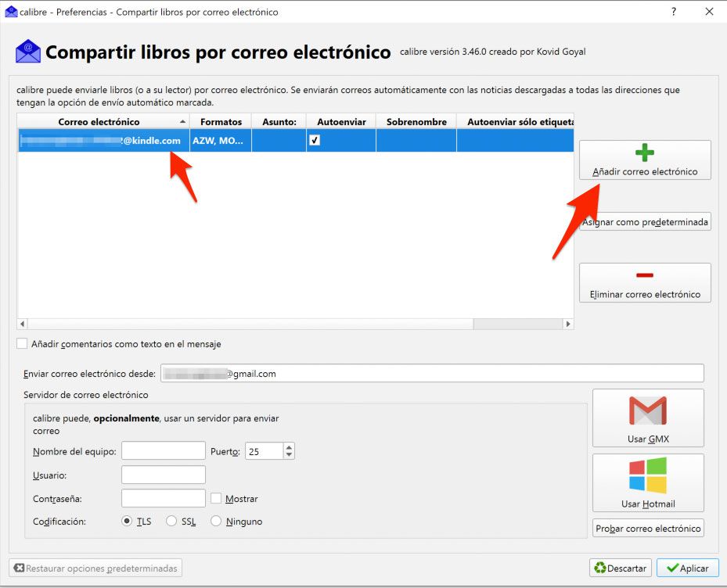This screenshot has width=727, height=588.
Task: Click the Autoenviar column header
Action: pyautogui.click(x=341, y=121)
